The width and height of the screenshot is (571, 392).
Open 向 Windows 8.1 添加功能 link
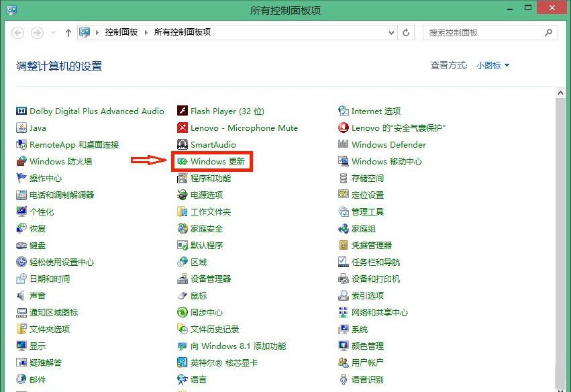238,346
